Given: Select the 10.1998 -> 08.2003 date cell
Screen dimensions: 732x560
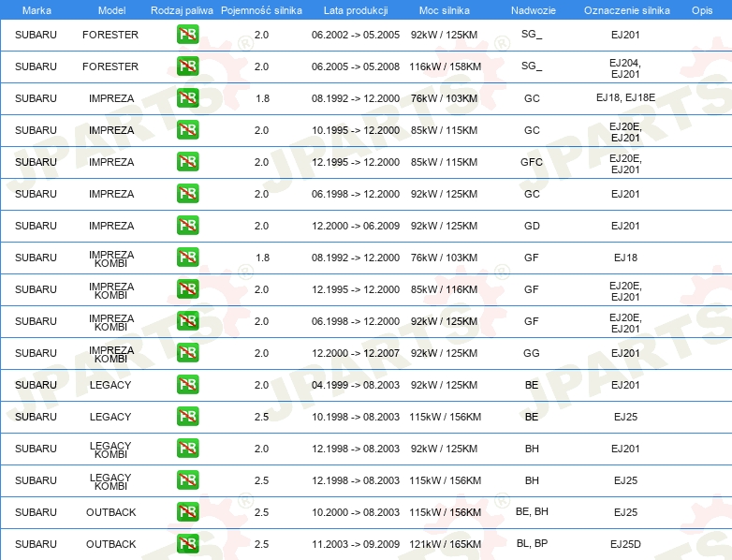Looking at the screenshot, I should coord(356,417).
